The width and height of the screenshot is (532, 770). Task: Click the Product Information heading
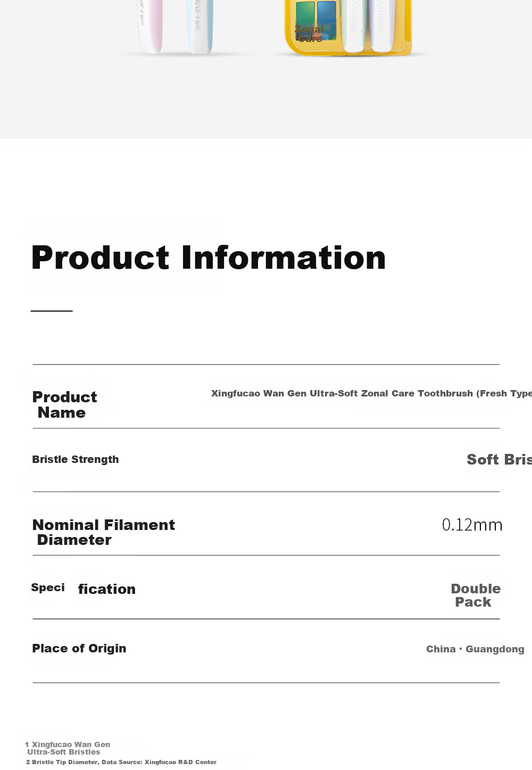pyautogui.click(x=209, y=258)
